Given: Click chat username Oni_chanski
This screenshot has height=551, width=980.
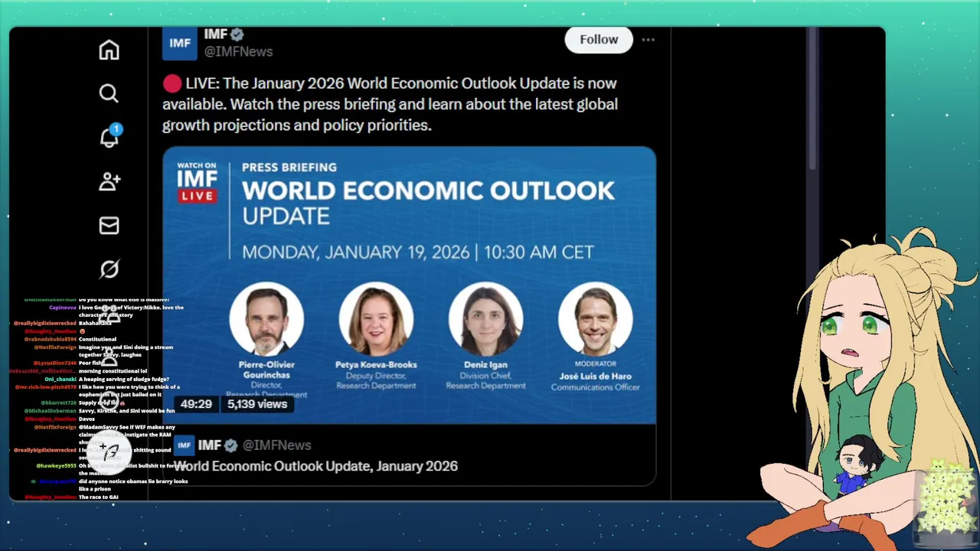Looking at the screenshot, I should click(x=60, y=379).
